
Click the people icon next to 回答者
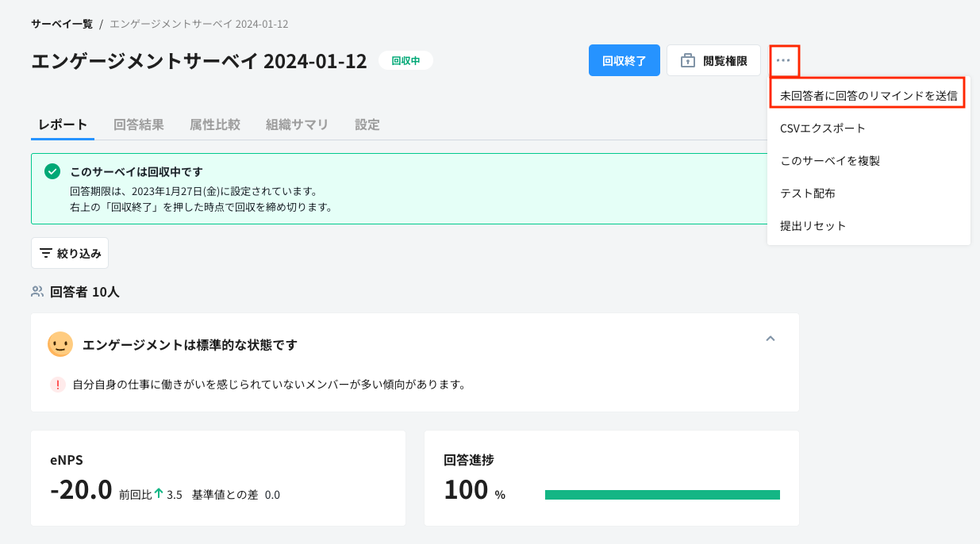37,292
